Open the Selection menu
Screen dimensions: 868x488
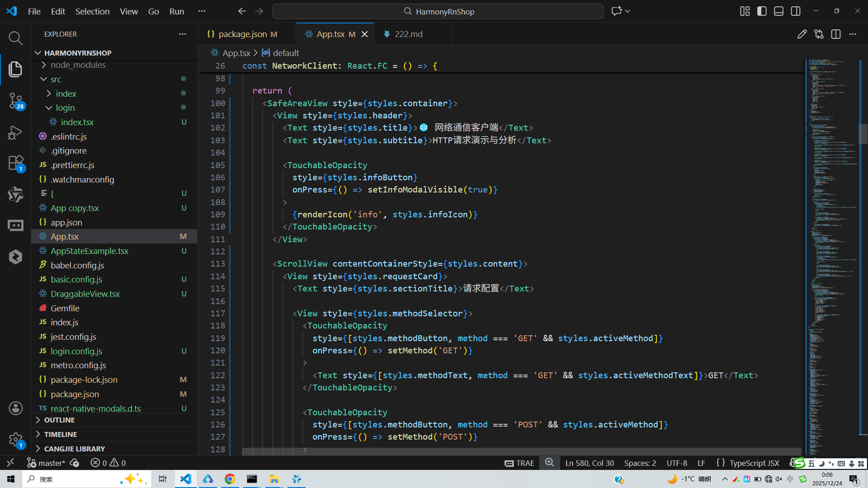92,11
